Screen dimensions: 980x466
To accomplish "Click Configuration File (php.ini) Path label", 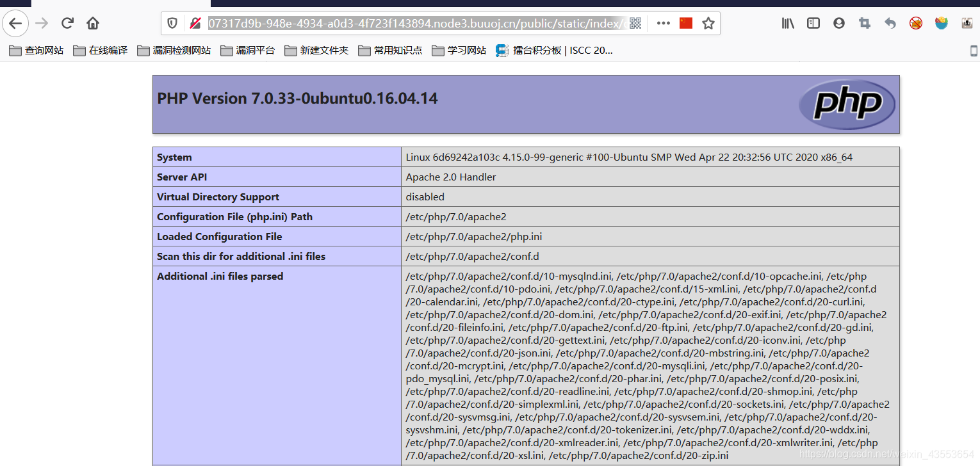I will coord(234,217).
